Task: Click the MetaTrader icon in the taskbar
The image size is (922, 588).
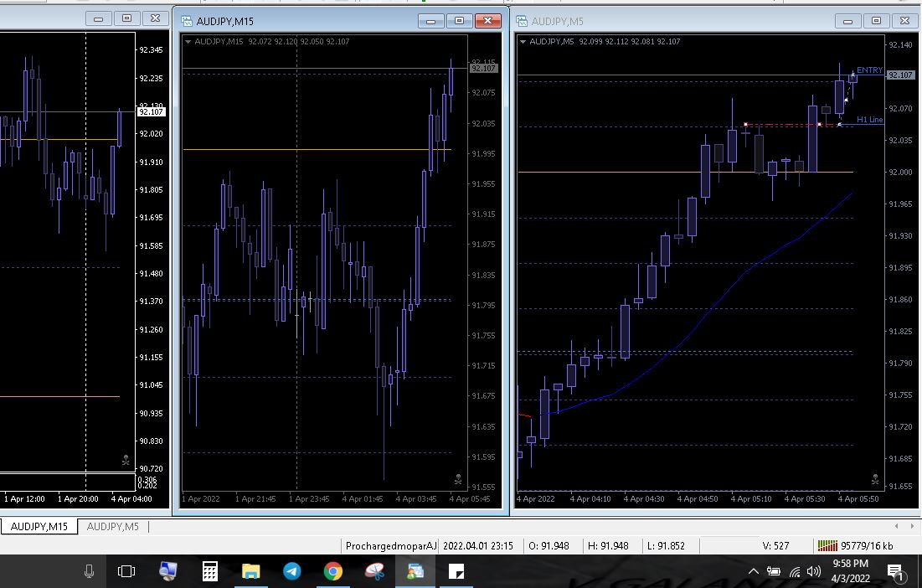Action: [415, 571]
